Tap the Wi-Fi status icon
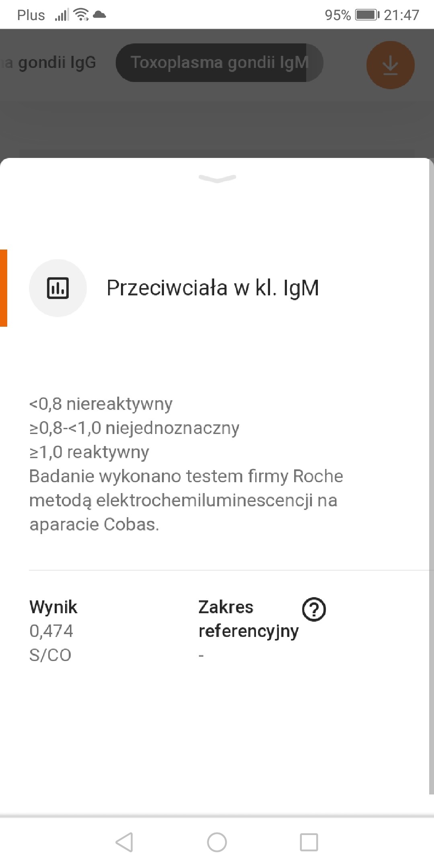The height and width of the screenshot is (868, 434). (x=82, y=14)
